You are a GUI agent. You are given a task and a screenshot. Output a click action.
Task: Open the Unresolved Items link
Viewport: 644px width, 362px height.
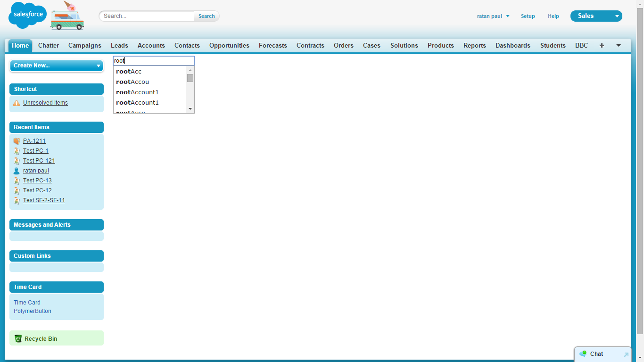coord(45,103)
